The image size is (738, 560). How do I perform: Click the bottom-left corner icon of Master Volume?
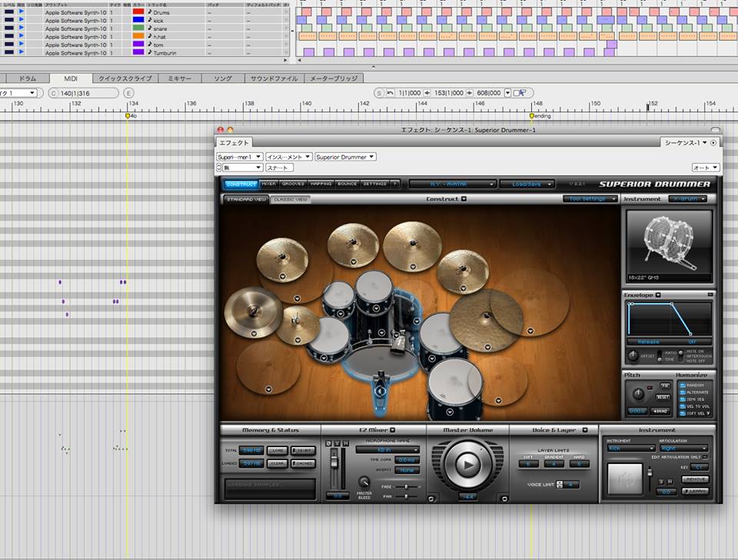431,499
